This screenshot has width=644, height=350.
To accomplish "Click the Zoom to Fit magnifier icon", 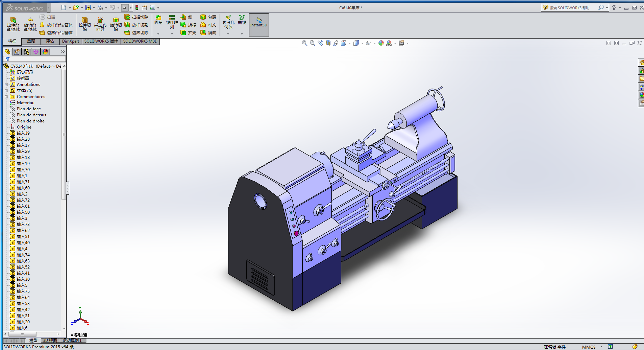I will coord(304,43).
